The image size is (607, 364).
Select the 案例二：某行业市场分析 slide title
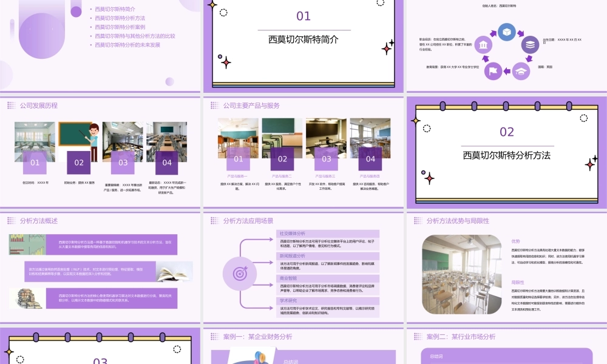coord(461,337)
